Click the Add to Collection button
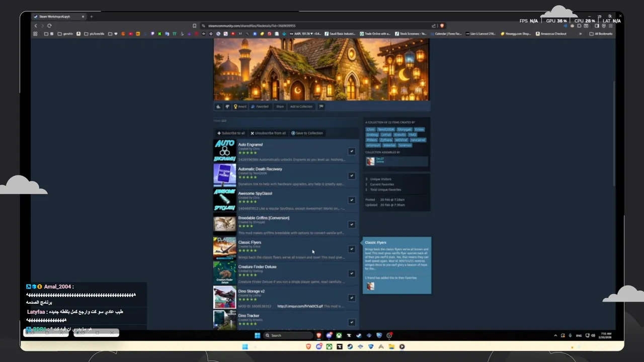This screenshot has width=644, height=362. [x=301, y=107]
